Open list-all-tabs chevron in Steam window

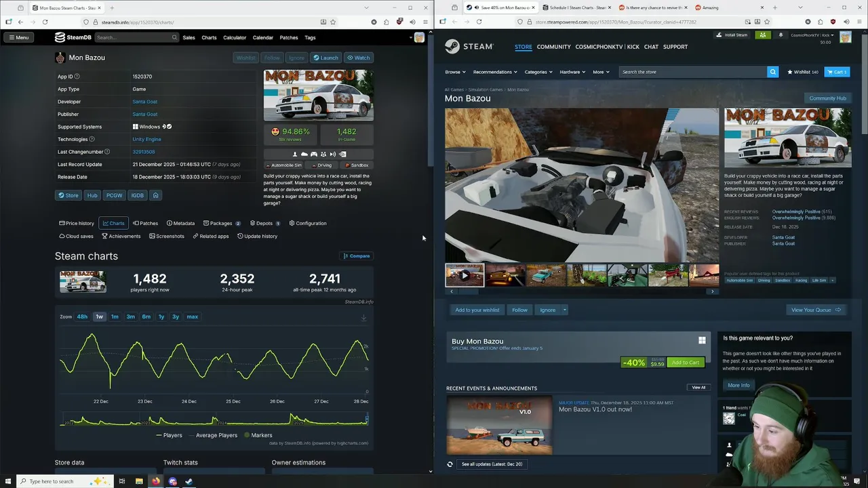(x=800, y=7)
